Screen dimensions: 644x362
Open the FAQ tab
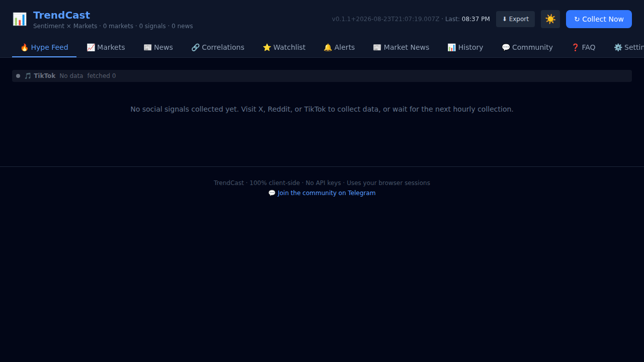(x=583, y=47)
